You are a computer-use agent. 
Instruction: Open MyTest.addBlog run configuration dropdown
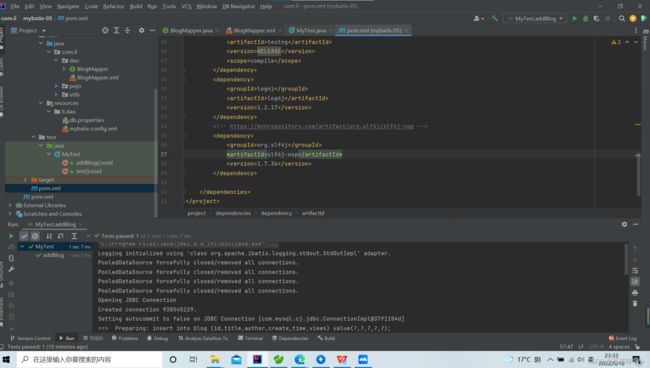(x=534, y=19)
